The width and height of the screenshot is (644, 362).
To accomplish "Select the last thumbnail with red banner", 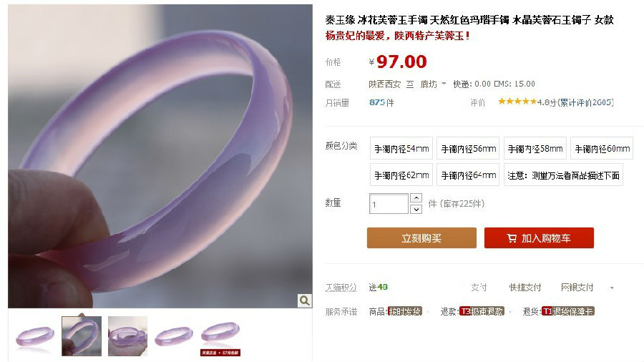I will coord(220,336).
